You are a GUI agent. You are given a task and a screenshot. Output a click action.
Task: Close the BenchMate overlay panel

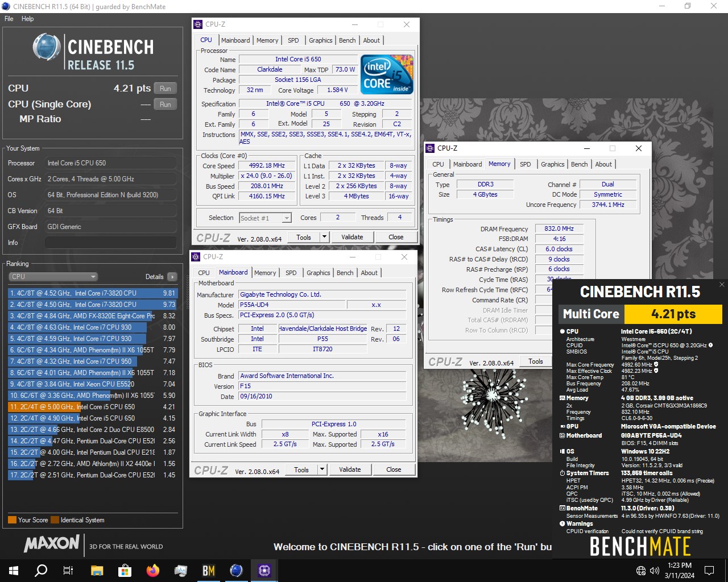pos(722,284)
